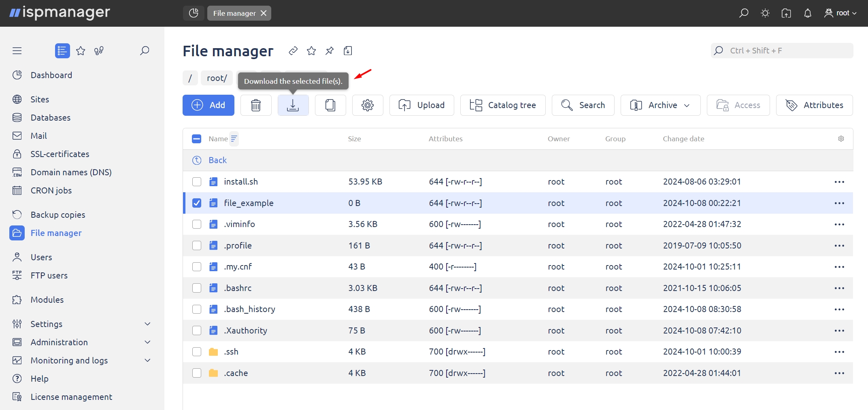Open CRON jobs menu item
Image resolution: width=868 pixels, height=410 pixels.
point(51,190)
